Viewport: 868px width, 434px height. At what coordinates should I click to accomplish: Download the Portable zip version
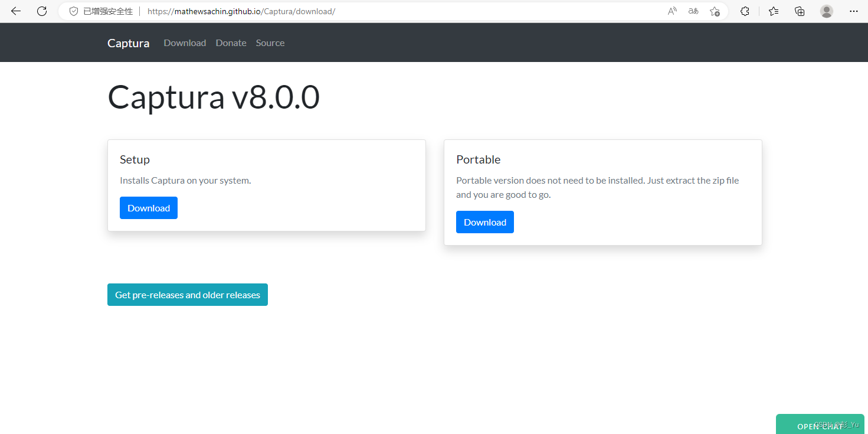pyautogui.click(x=485, y=222)
